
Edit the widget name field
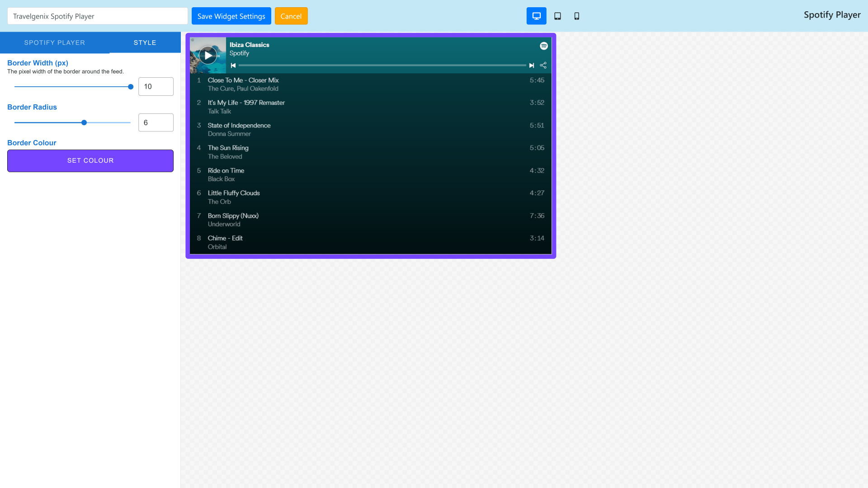pos(98,16)
